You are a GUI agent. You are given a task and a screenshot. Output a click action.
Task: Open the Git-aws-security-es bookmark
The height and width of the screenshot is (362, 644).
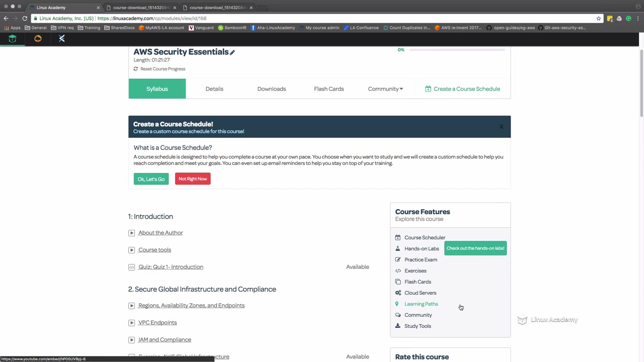pyautogui.click(x=562, y=28)
